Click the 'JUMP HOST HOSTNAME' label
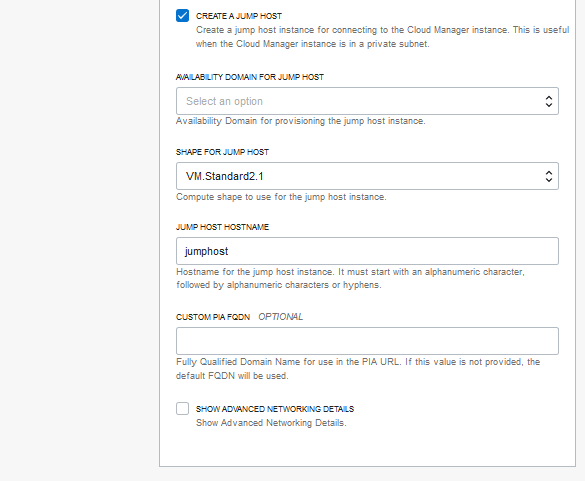The width and height of the screenshot is (585, 481). tap(222, 227)
